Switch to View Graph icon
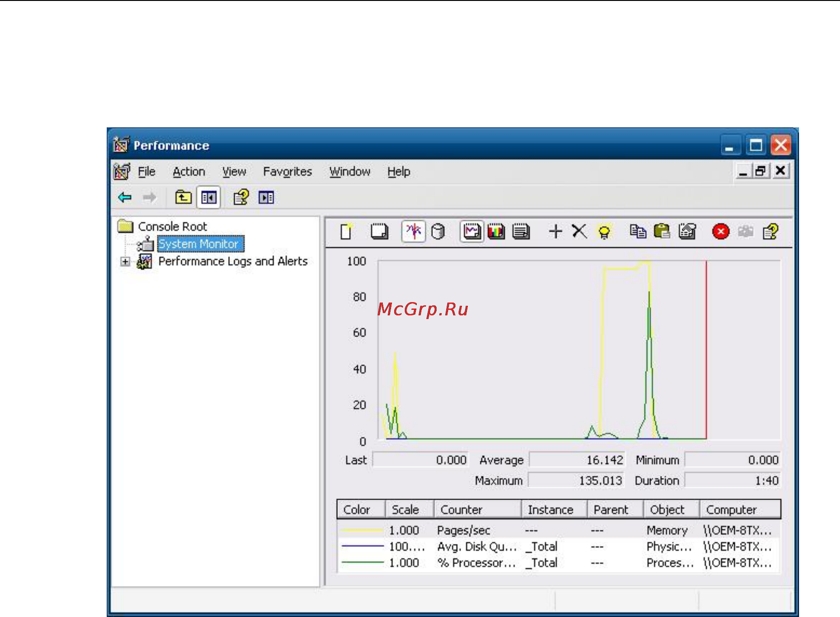Image resolution: width=840 pixels, height=617 pixels. [472, 231]
